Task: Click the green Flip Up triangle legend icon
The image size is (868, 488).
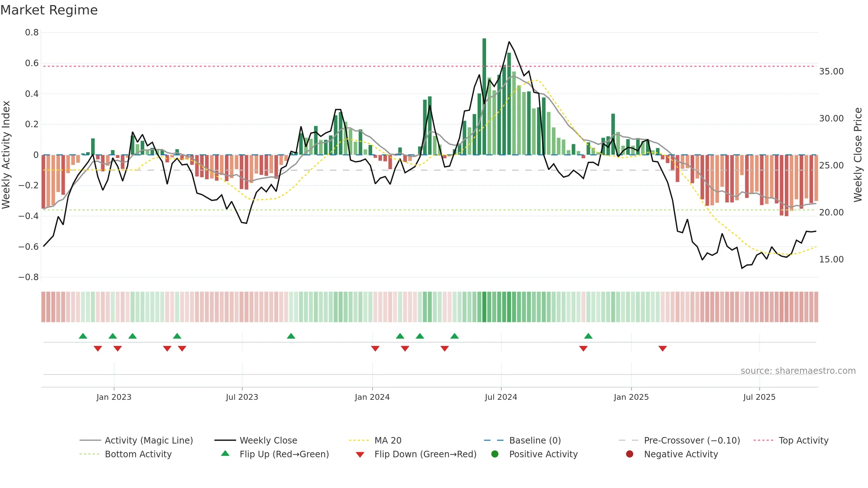Action: pyautogui.click(x=225, y=453)
